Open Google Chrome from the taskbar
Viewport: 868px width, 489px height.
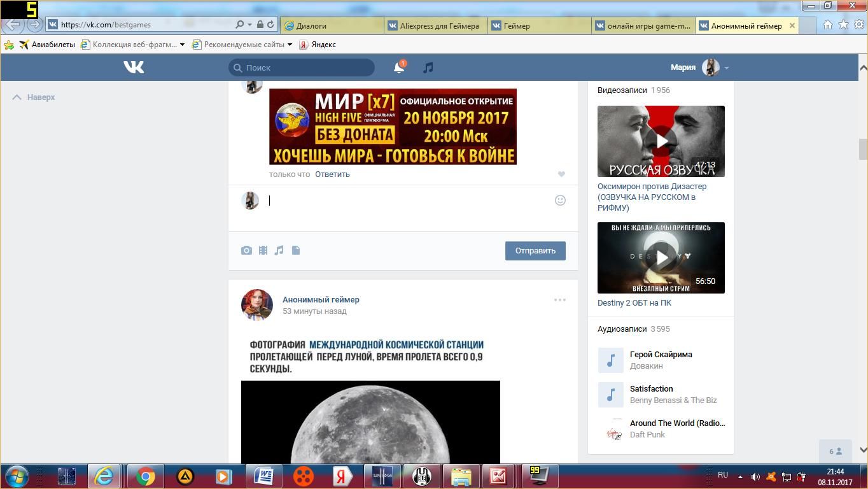point(146,476)
